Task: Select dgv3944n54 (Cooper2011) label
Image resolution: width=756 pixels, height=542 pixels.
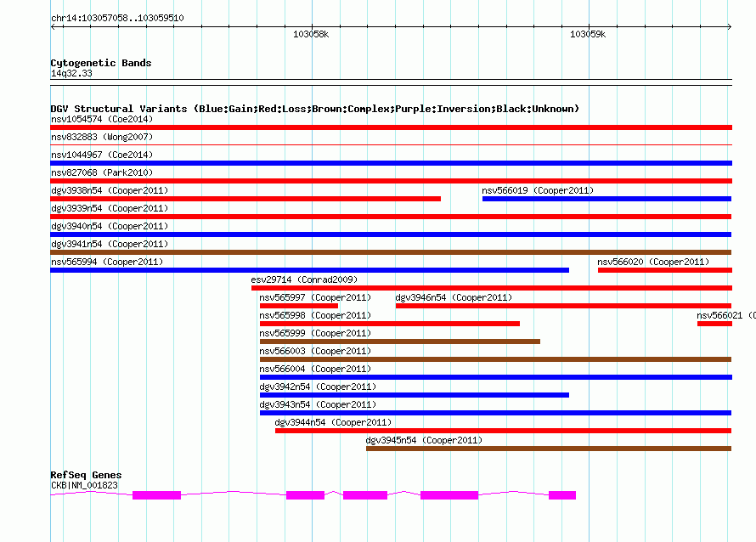Action: [333, 422]
